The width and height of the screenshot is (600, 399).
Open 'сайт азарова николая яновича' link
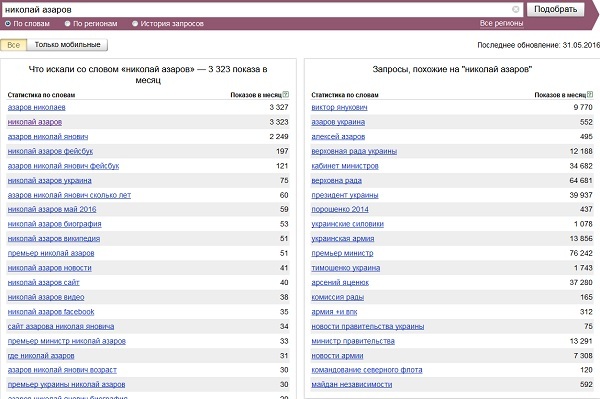tap(61, 327)
